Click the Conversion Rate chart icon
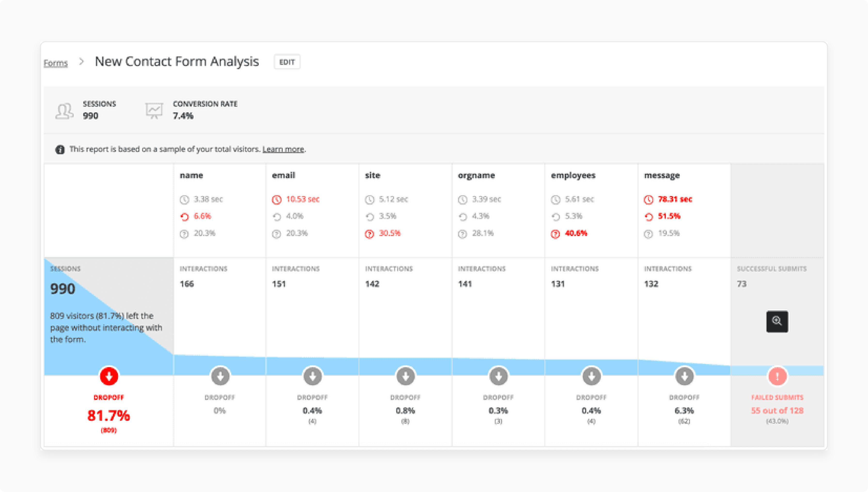This screenshot has width=868, height=492. (154, 111)
